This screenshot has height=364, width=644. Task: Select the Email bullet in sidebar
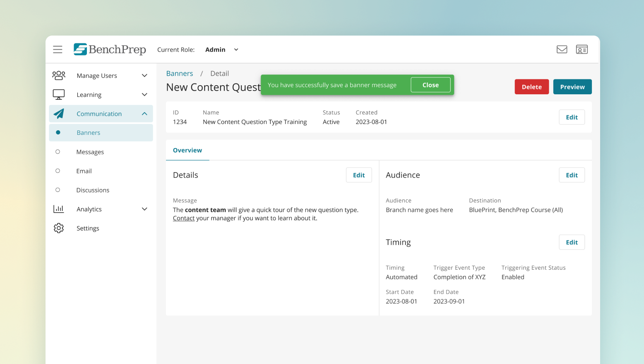pyautogui.click(x=58, y=171)
